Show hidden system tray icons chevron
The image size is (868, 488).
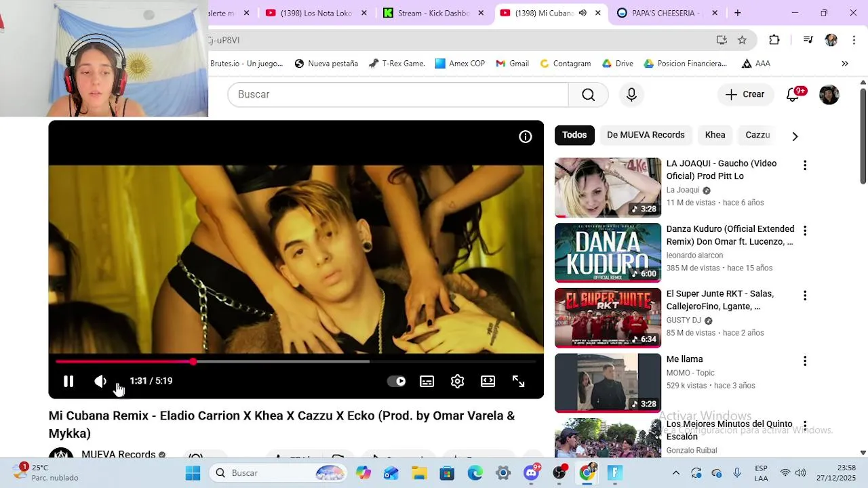pos(675,472)
